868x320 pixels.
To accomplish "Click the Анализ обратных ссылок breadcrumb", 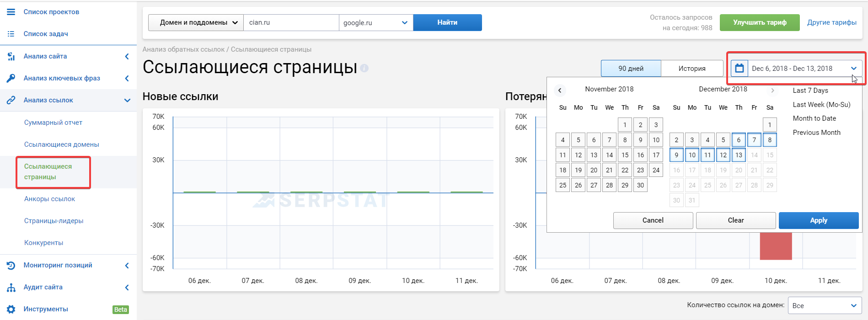I will tap(184, 49).
